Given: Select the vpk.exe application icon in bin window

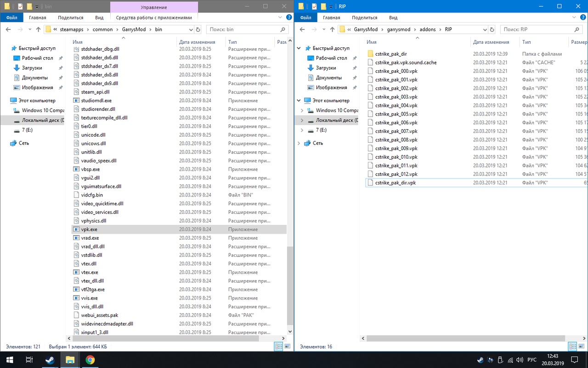Looking at the screenshot, I should coord(77,229).
